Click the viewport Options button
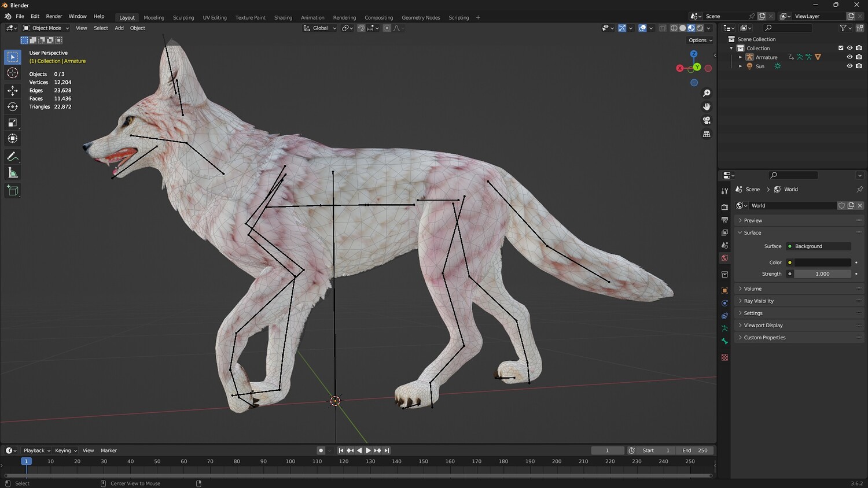868x488 pixels. pyautogui.click(x=700, y=40)
